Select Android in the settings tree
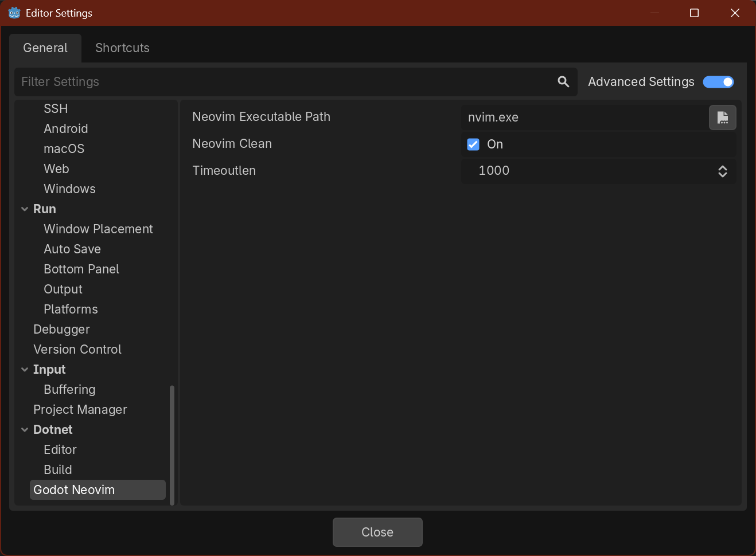 coord(66,129)
